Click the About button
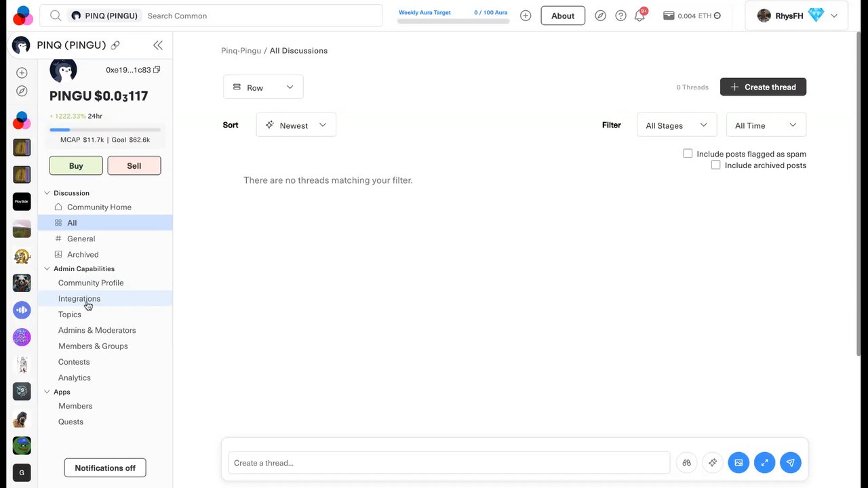 [563, 16]
